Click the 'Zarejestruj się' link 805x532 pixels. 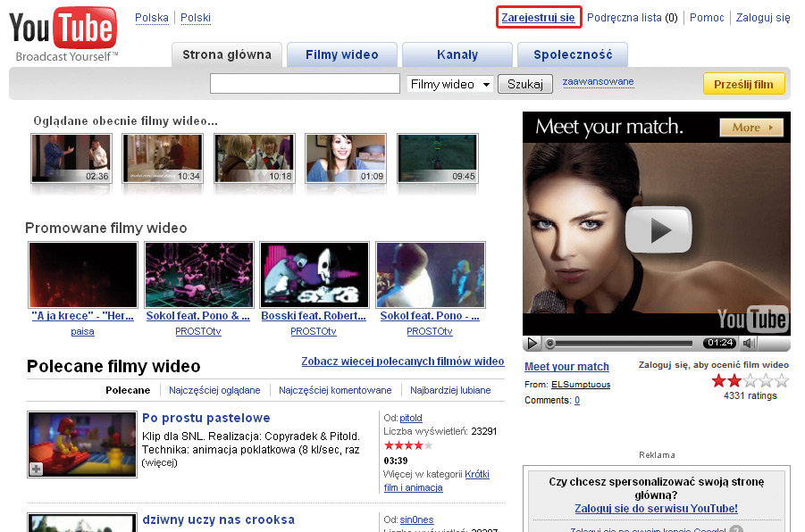[x=538, y=18]
